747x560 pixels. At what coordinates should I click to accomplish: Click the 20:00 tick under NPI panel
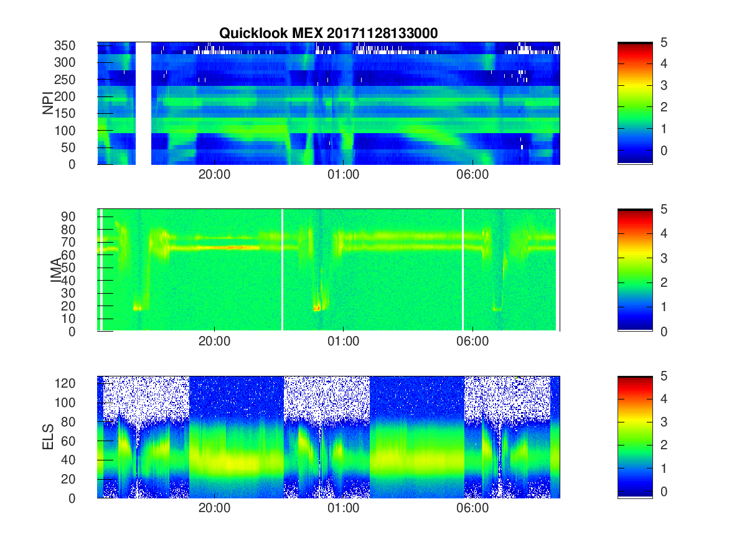coord(215,175)
